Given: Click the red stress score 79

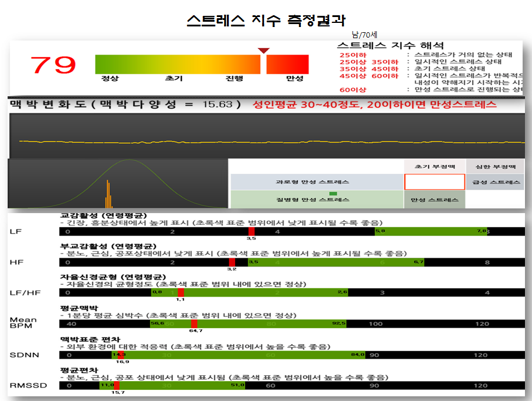Looking at the screenshot, I should [53, 65].
